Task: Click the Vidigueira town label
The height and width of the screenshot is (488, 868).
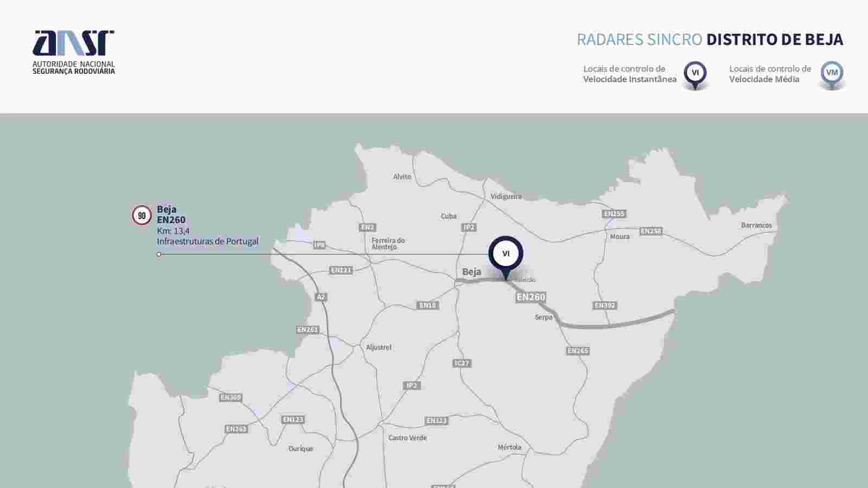Action: click(x=506, y=196)
